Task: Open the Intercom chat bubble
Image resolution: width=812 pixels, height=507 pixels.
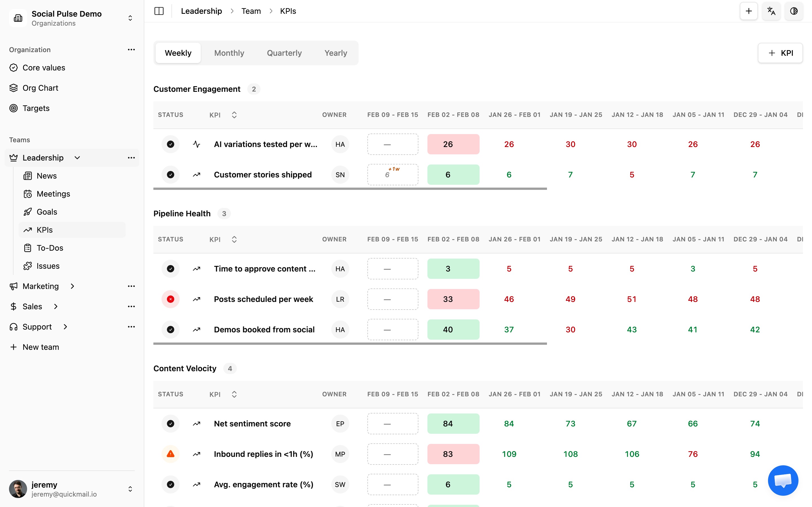Action: 783,480
